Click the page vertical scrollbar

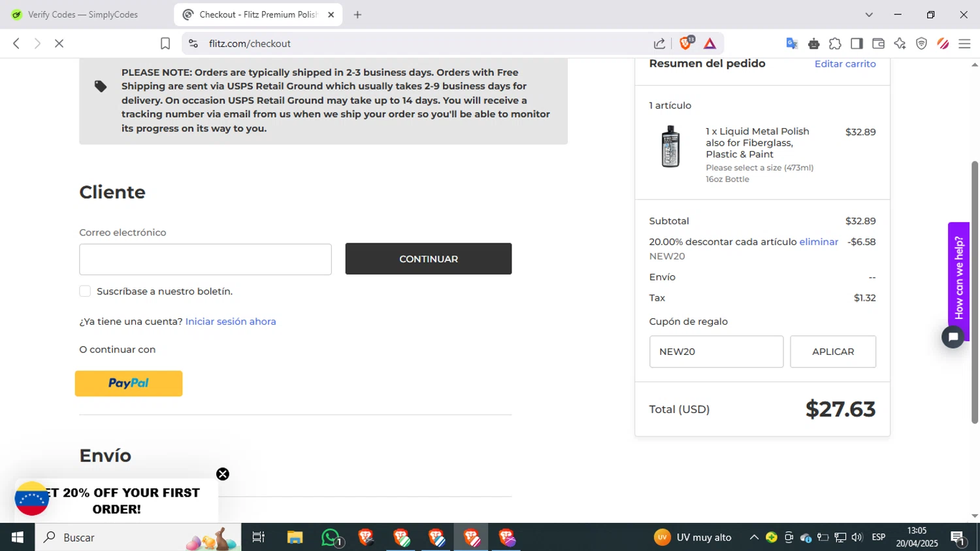(x=975, y=292)
